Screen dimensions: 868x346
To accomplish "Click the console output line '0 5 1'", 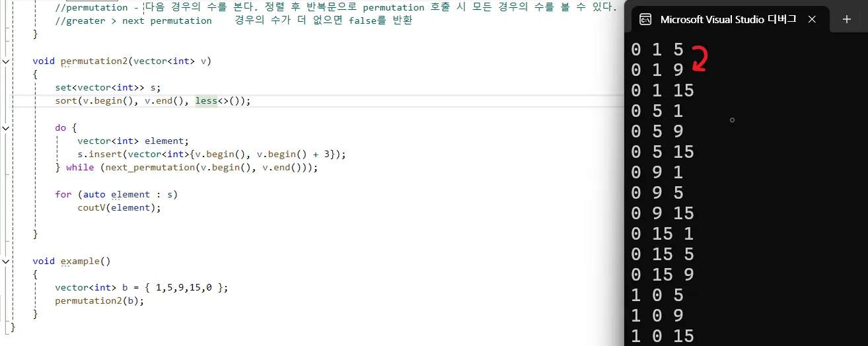I will click(657, 111).
